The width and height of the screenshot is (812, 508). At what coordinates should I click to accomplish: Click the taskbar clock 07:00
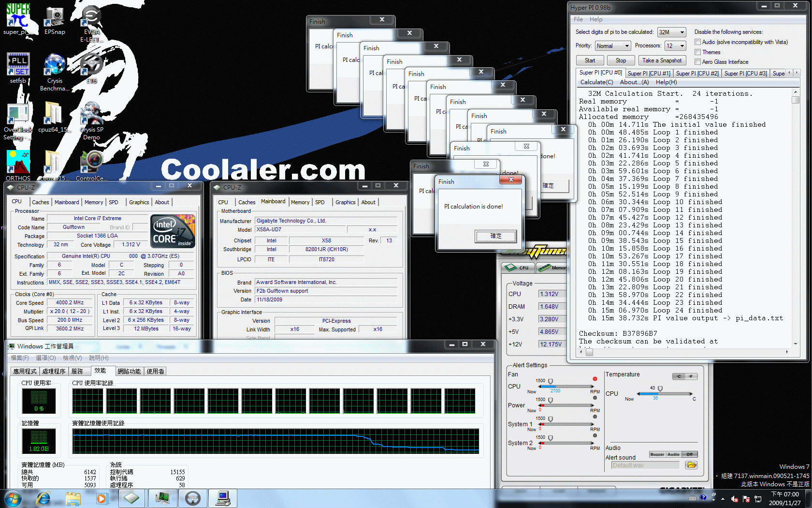pos(785,494)
